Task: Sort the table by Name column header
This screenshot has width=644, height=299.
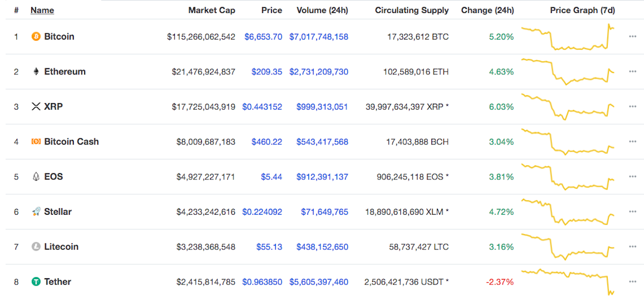Action: (42, 10)
